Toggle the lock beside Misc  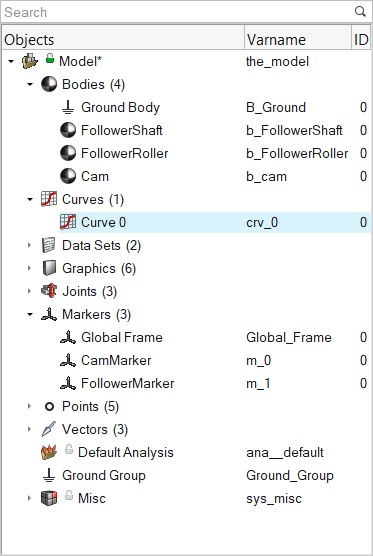click(x=69, y=495)
